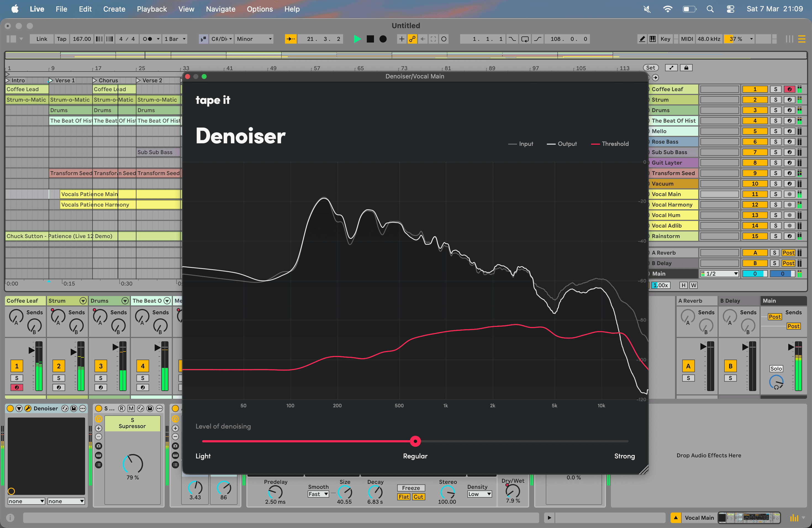Image resolution: width=812 pixels, height=528 pixels.
Task: Change the Reverb Density from Low
Action: click(x=479, y=494)
